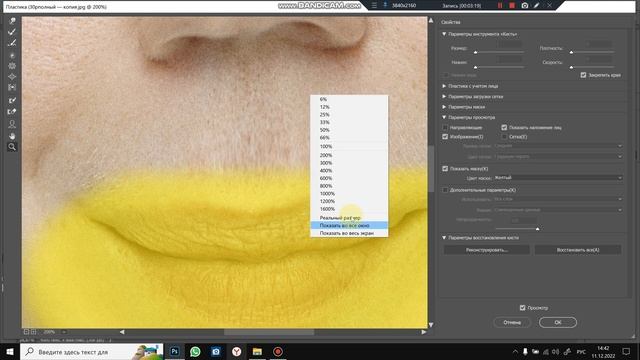Confirm with the OK button
Viewport: 640px width, 360px height.
(x=558, y=322)
